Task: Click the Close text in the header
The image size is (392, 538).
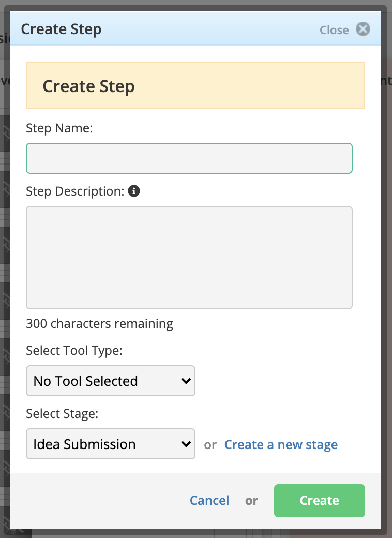Action: pyautogui.click(x=334, y=30)
